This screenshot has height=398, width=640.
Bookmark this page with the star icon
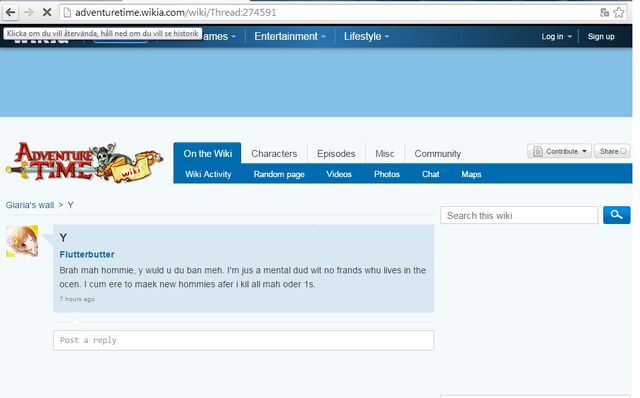pyautogui.click(x=619, y=13)
